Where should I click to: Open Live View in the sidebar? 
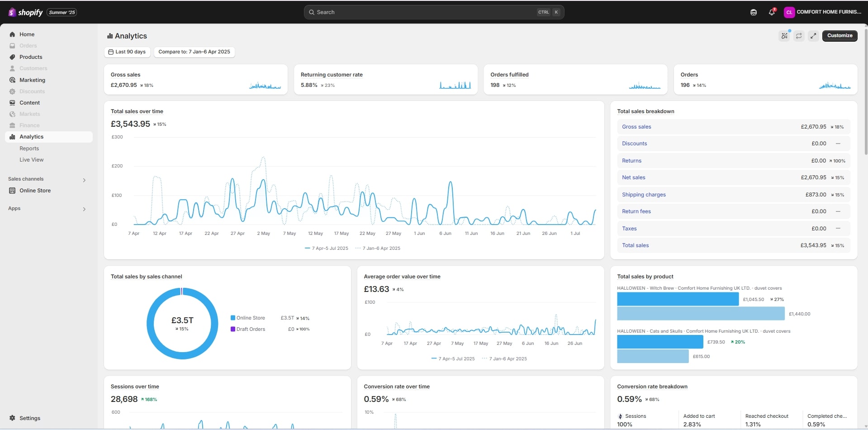click(x=32, y=160)
